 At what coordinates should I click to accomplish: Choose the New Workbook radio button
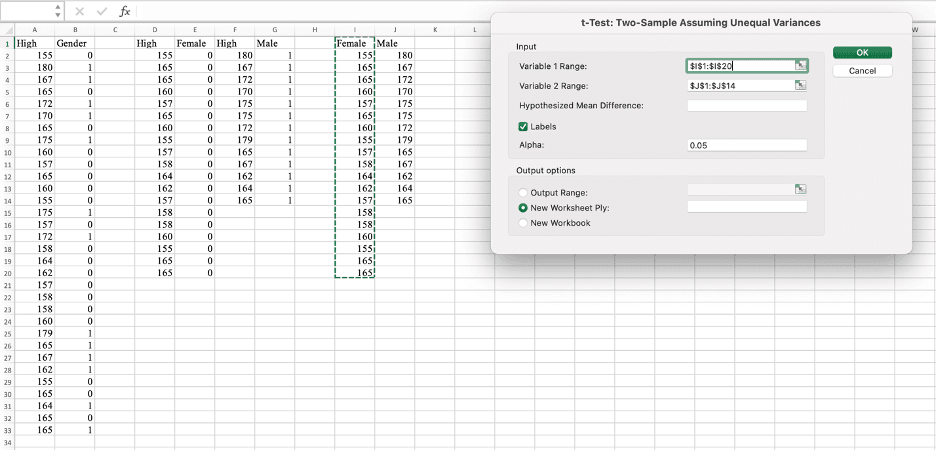[523, 223]
